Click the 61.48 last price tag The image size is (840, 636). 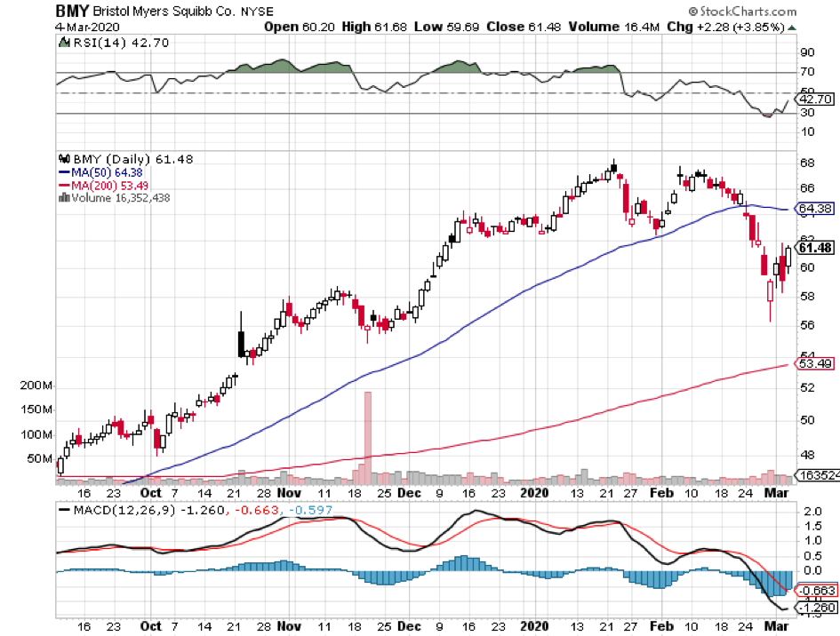coord(815,248)
